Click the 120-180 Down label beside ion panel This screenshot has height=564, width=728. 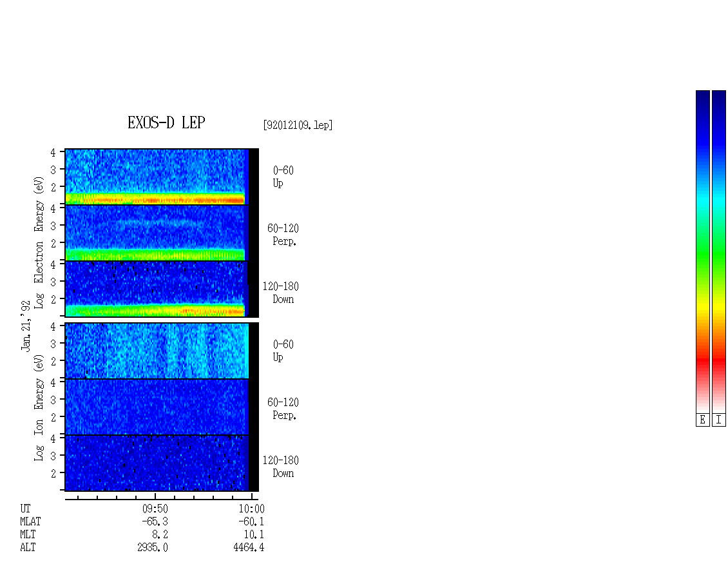point(280,467)
